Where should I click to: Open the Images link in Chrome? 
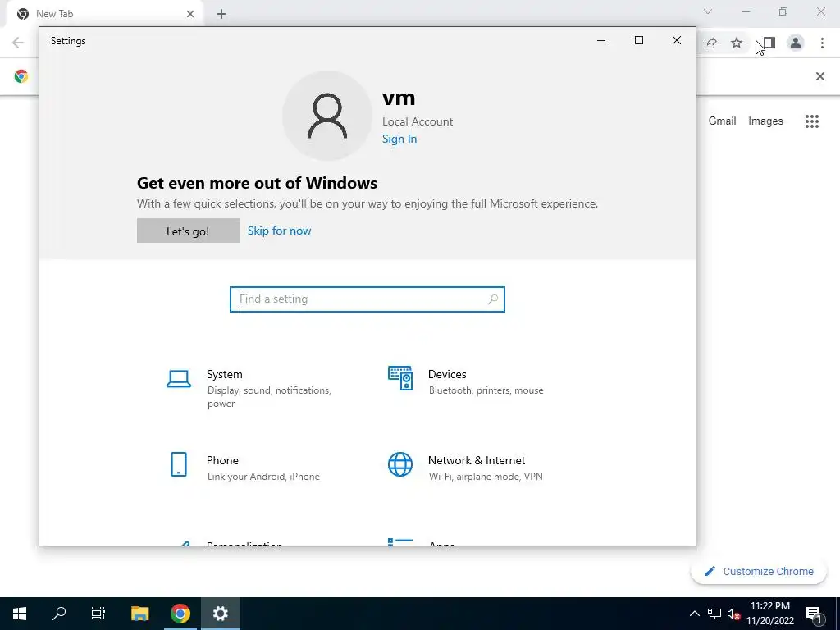click(765, 121)
